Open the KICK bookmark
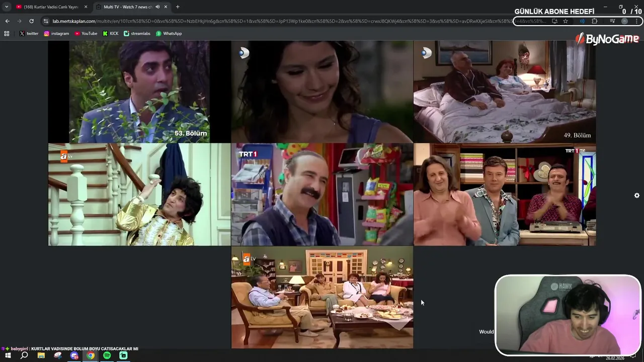Image resolution: width=644 pixels, height=362 pixels. pos(111,33)
